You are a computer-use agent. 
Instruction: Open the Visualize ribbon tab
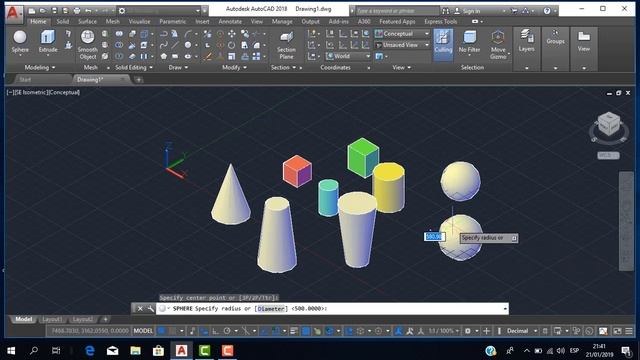click(139, 21)
